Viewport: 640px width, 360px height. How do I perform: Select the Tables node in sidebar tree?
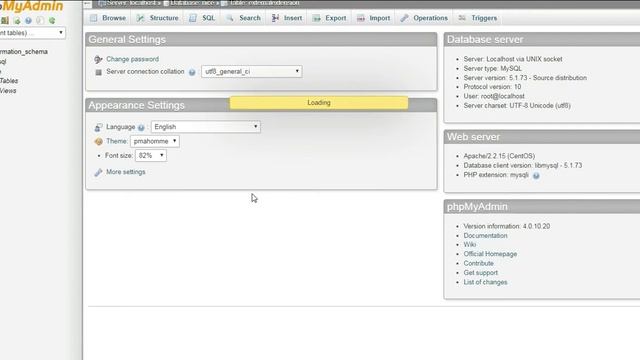tap(9, 81)
